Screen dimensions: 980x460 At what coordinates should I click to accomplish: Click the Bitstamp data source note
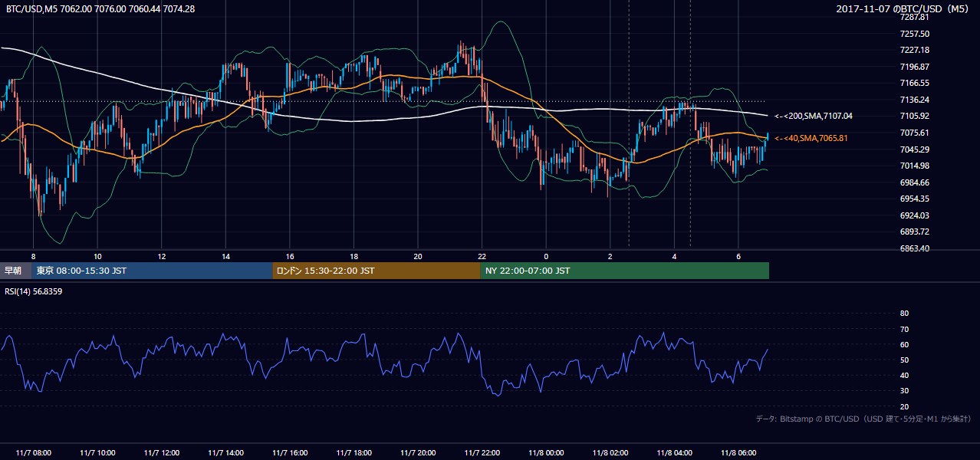[863, 419]
